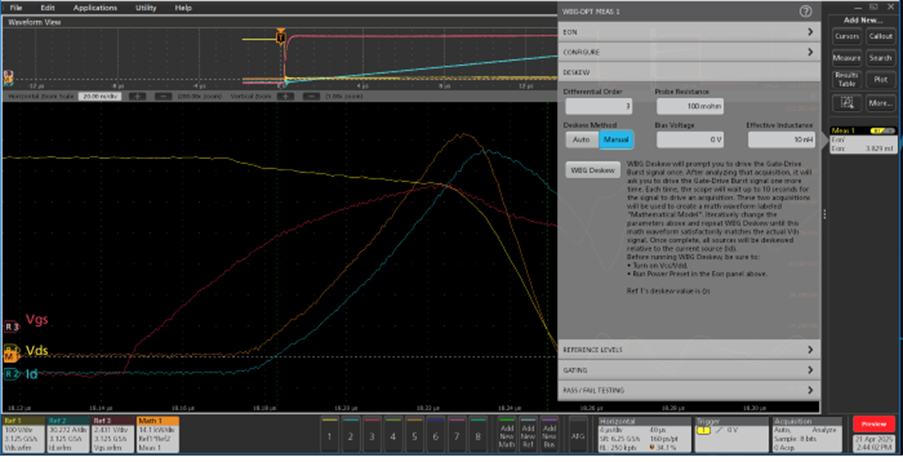
Task: Click the Add New Measure button
Action: (847, 58)
